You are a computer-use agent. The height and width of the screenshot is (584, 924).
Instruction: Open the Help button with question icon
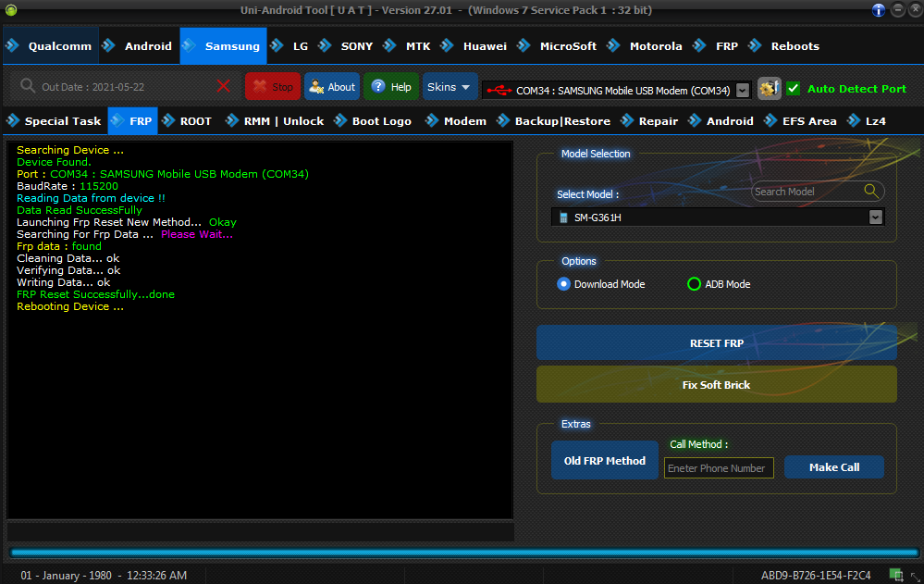pyautogui.click(x=391, y=87)
